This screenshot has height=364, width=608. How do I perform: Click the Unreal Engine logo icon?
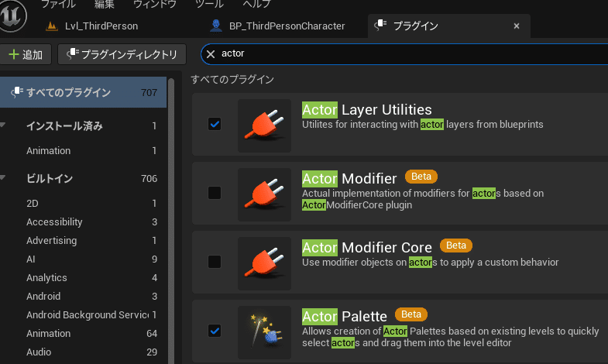pyautogui.click(x=12, y=16)
